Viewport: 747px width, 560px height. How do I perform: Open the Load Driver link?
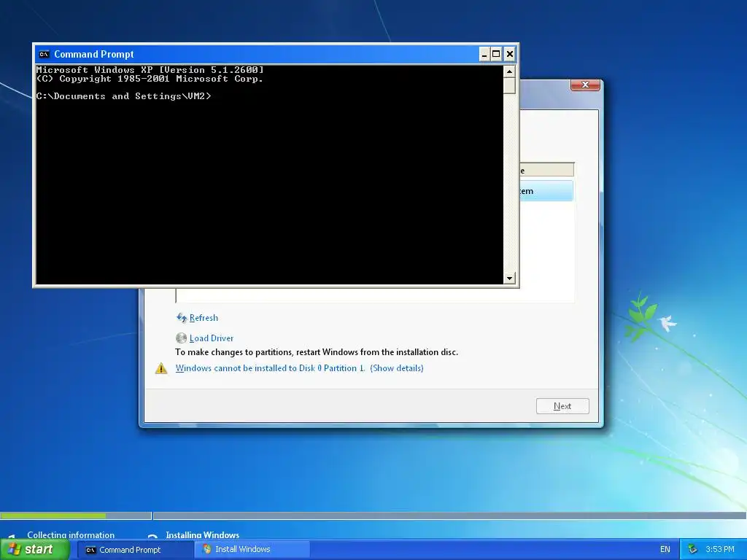(212, 338)
